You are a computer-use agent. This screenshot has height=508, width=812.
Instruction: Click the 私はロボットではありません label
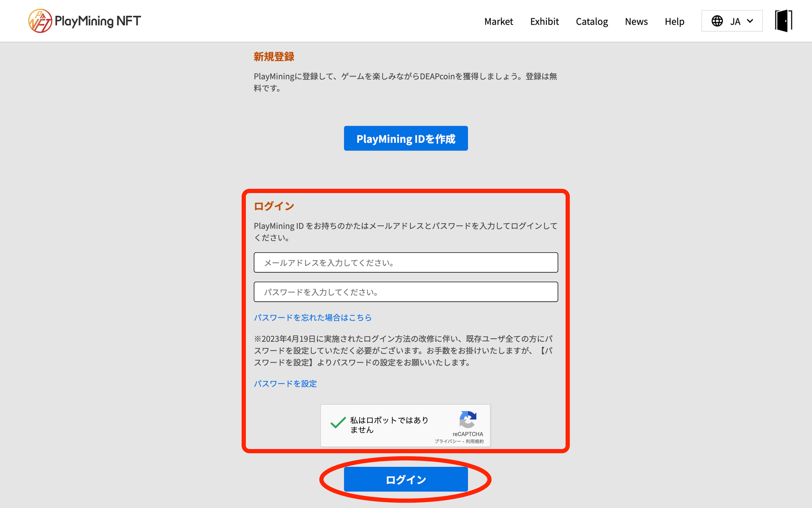389,425
